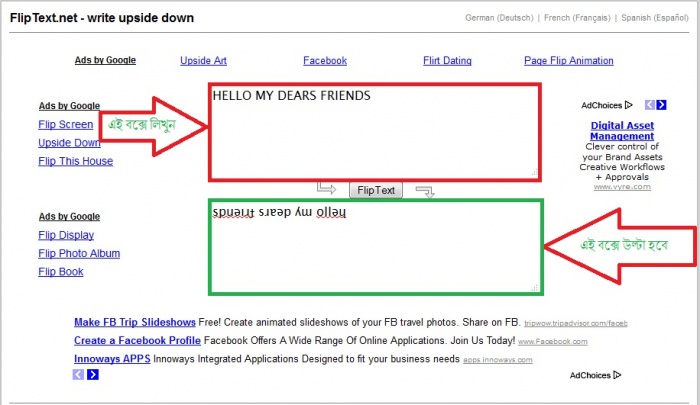Switch language to French (Français)
Viewport: 700px width, 405px height.
[577, 18]
